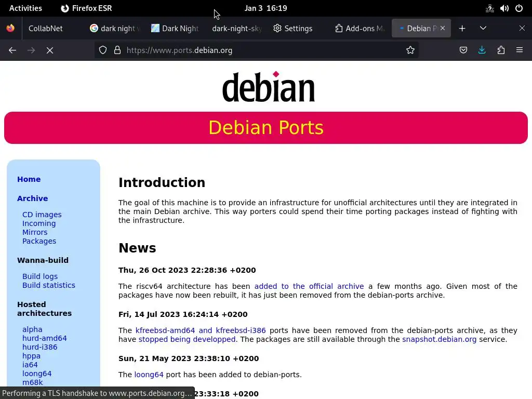Open the Save to Pocket icon
Screen dimensions: 532x399
pos(463,50)
